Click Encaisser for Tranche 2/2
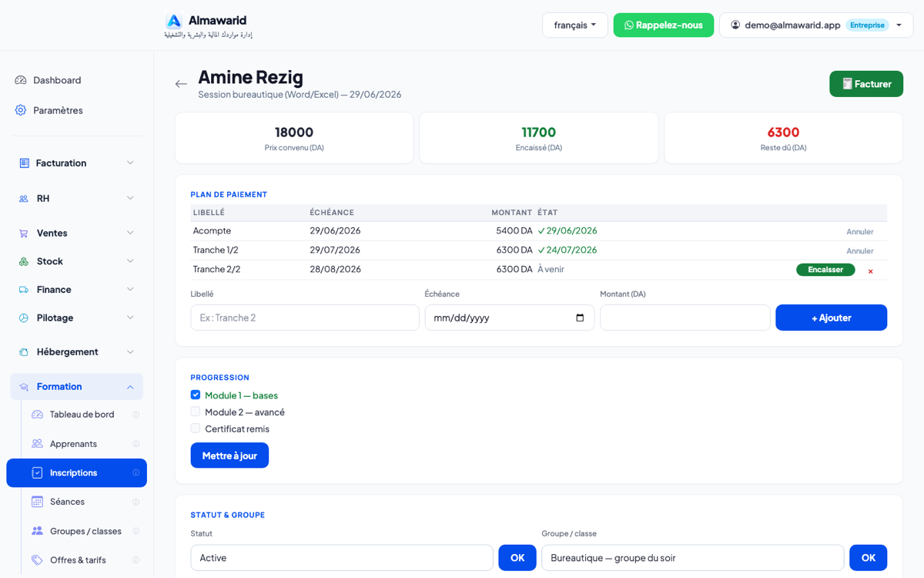Image resolution: width=924 pixels, height=578 pixels. coord(825,270)
